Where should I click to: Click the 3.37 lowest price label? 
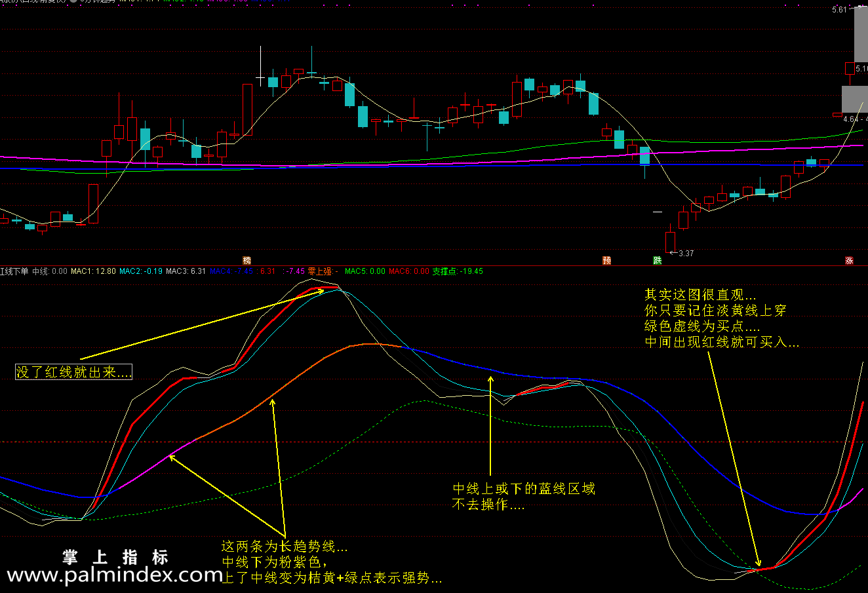pyautogui.click(x=686, y=254)
